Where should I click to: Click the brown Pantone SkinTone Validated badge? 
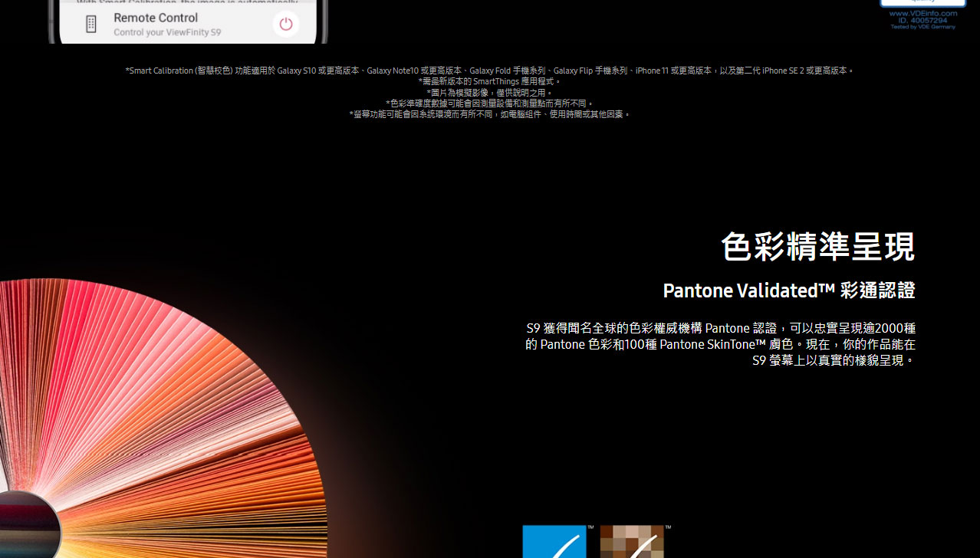[x=632, y=541]
